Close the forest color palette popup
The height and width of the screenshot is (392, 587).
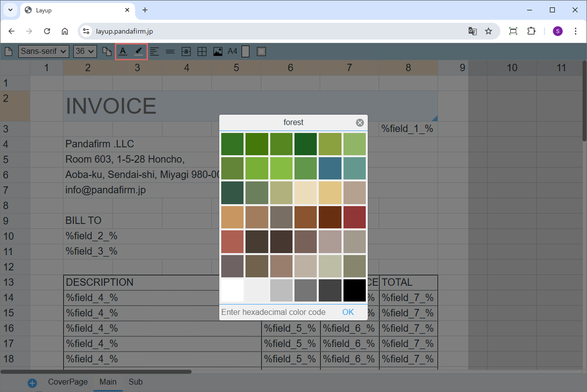360,123
